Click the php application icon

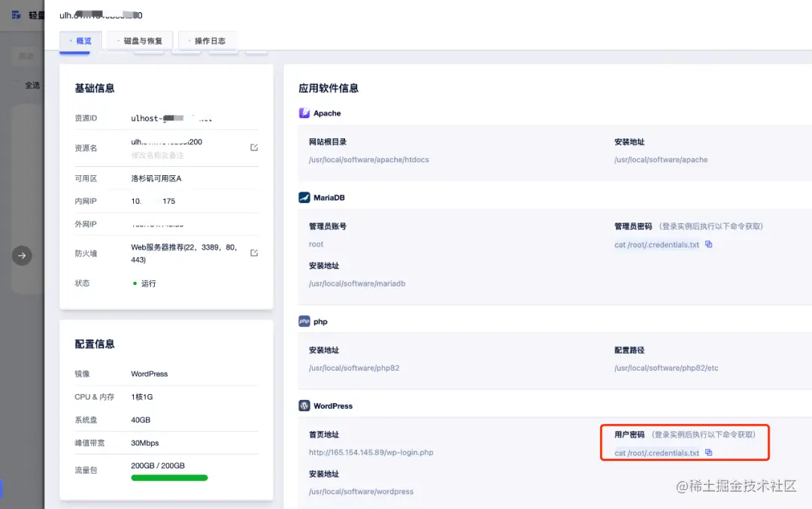tap(304, 322)
